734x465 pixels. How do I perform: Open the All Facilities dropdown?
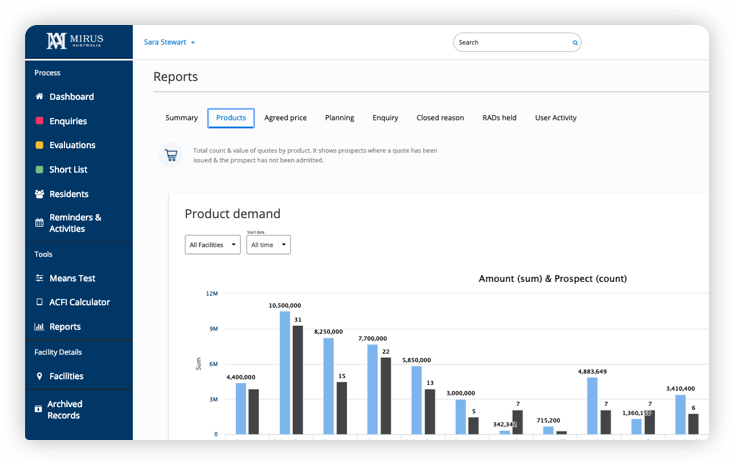[212, 245]
